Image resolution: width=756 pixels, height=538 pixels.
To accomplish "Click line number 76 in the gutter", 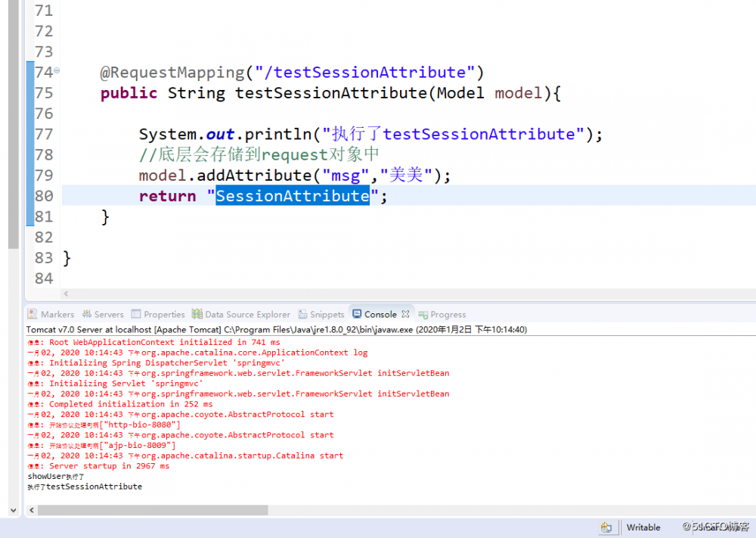I will click(44, 114).
